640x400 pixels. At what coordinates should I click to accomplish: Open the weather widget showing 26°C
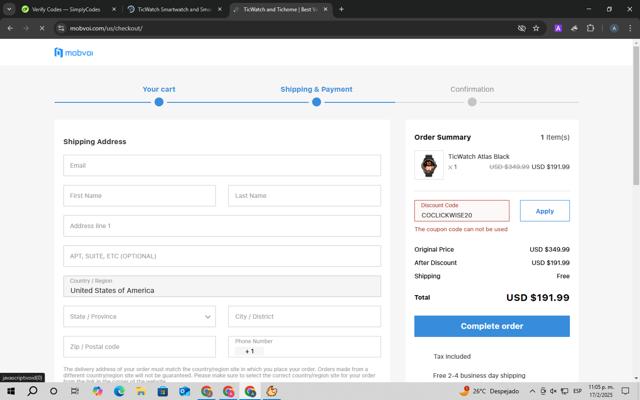pos(489,391)
